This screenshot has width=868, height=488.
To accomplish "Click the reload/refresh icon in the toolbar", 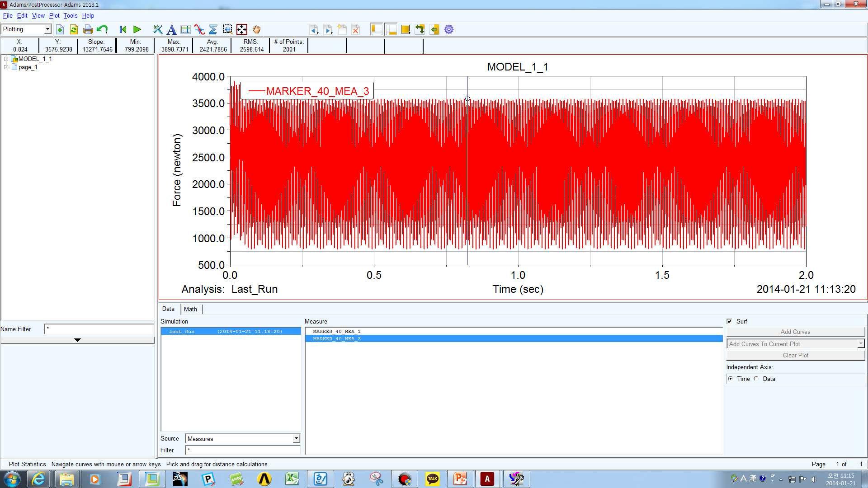I will (x=74, y=30).
